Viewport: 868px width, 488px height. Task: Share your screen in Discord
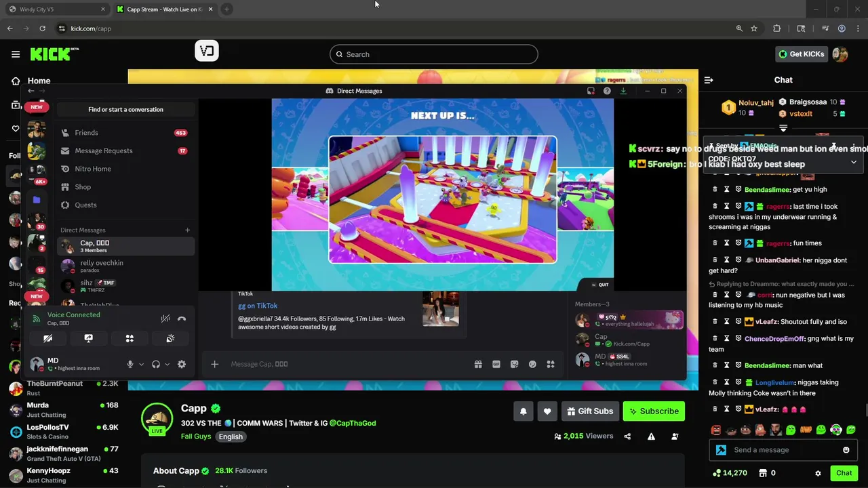88,338
